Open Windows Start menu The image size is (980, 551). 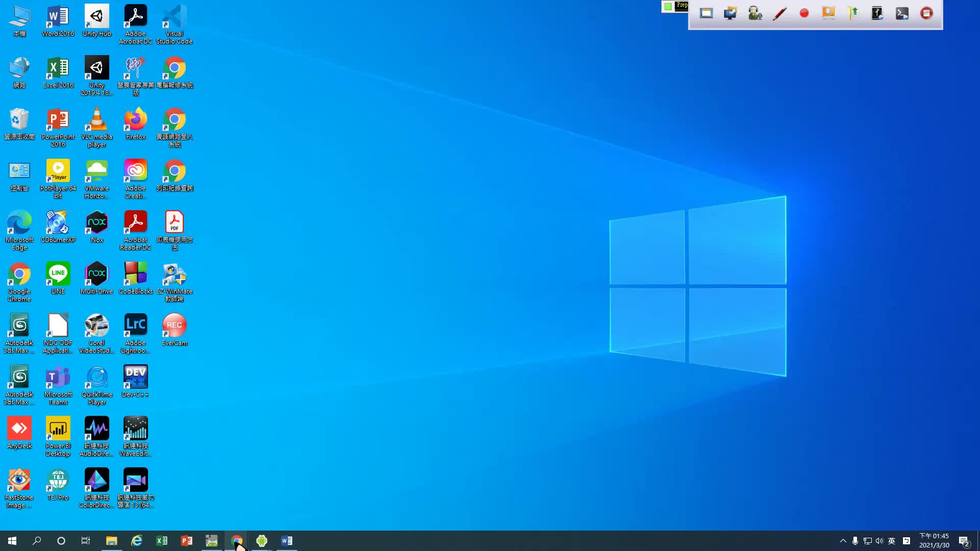12,541
